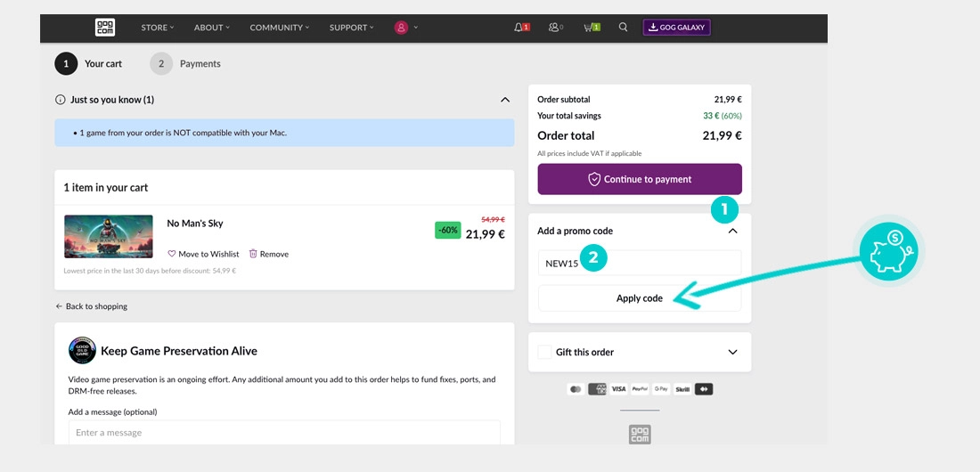This screenshot has height=472, width=980.
Task: Click the -60% discount badge
Action: pos(447,230)
